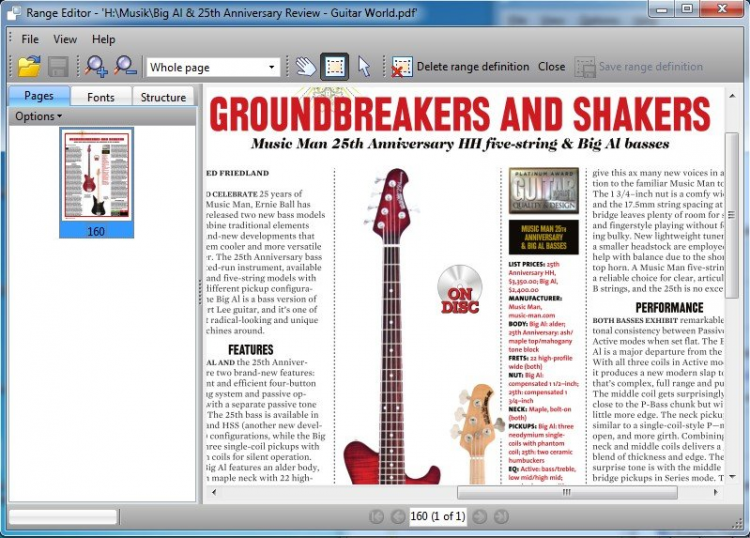The height and width of the screenshot is (538, 750).
Task: Switch to the Fonts tab
Action: coord(101,97)
